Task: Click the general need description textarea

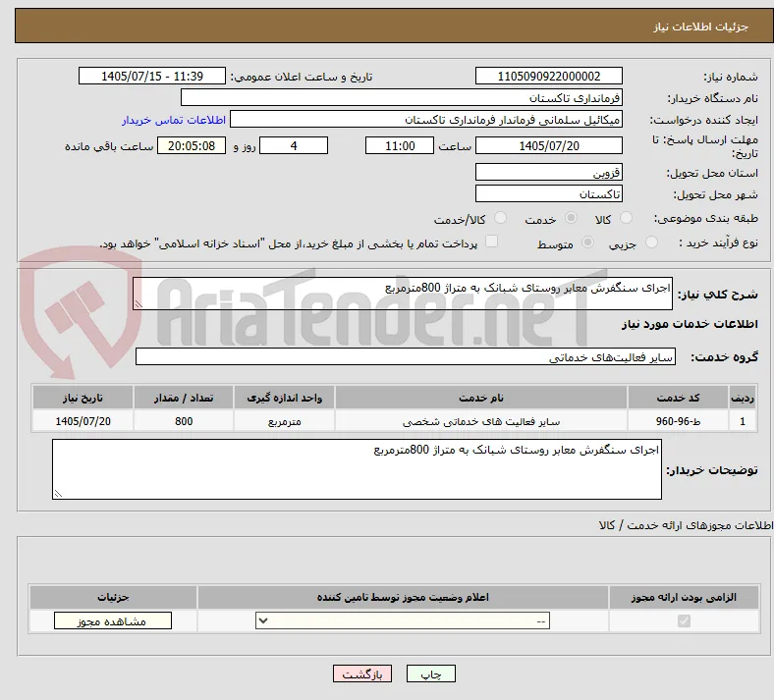Action: coord(403,294)
